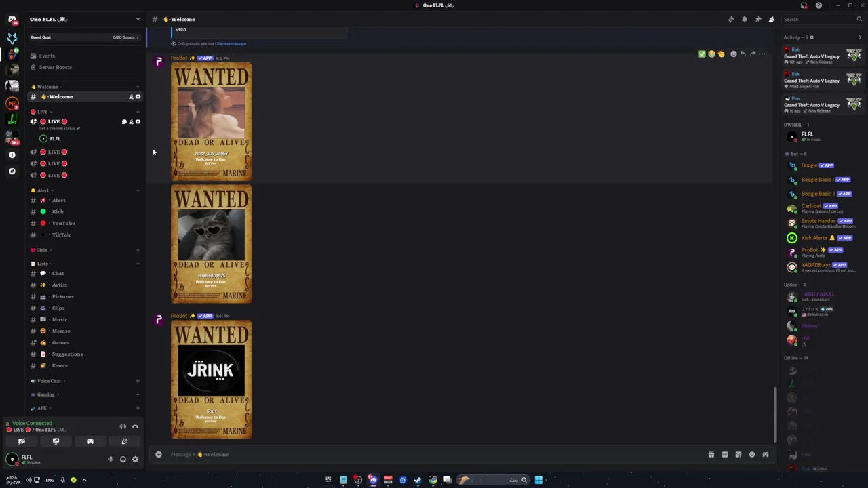The height and width of the screenshot is (488, 868).
Task: Open the Clips channel
Action: point(85,308)
